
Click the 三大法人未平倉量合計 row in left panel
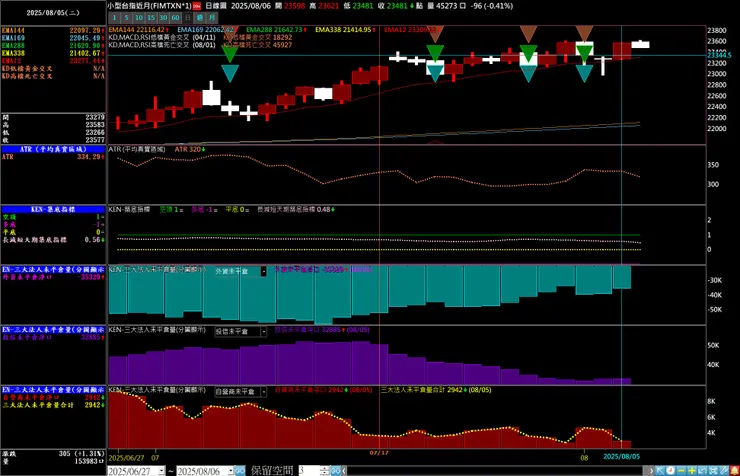coord(53,405)
